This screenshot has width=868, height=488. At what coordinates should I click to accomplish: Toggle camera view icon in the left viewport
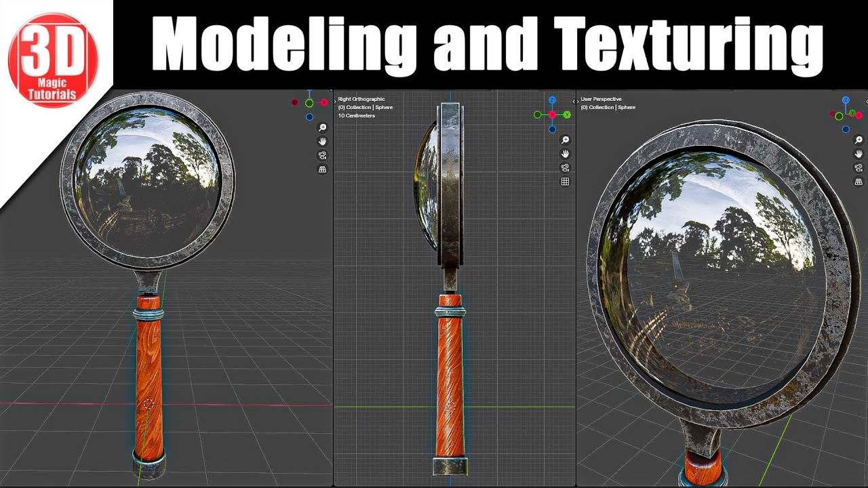323,155
